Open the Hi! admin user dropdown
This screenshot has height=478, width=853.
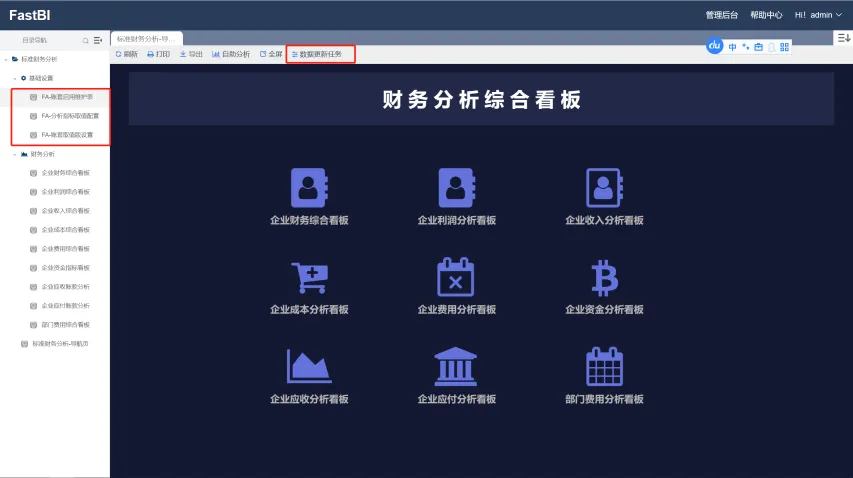pyautogui.click(x=818, y=15)
